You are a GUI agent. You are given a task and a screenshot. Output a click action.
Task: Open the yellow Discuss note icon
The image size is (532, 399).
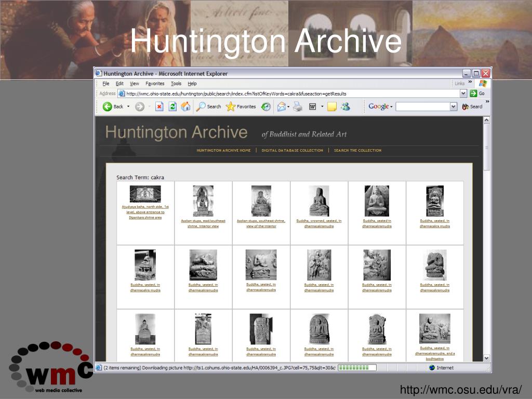coord(332,107)
